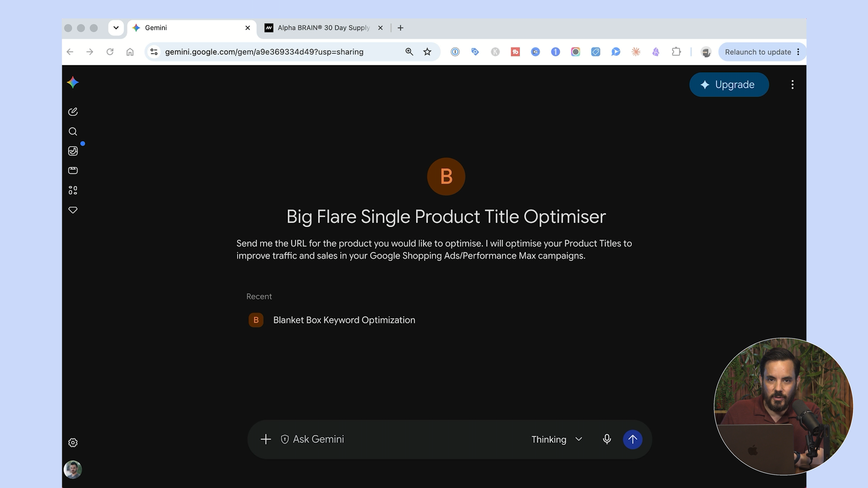Send the prompt with the arrow button
Screen dimensions: 868x488
pos(633,439)
